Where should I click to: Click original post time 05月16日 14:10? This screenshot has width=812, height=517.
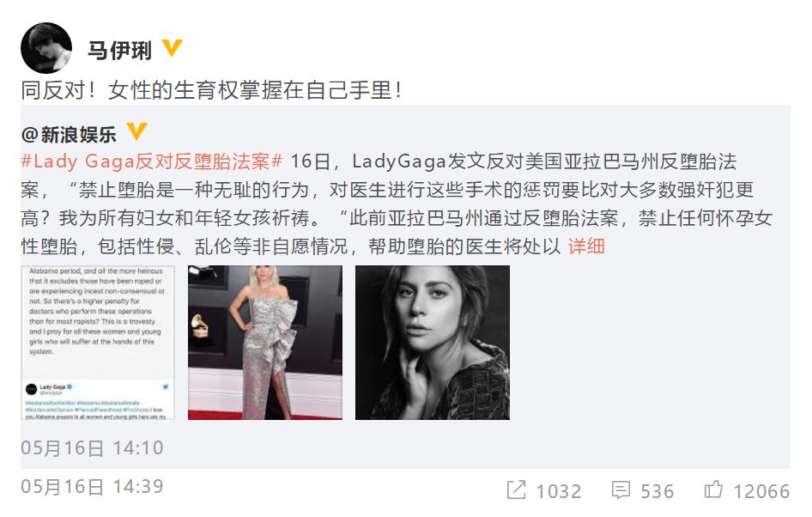coord(92,447)
